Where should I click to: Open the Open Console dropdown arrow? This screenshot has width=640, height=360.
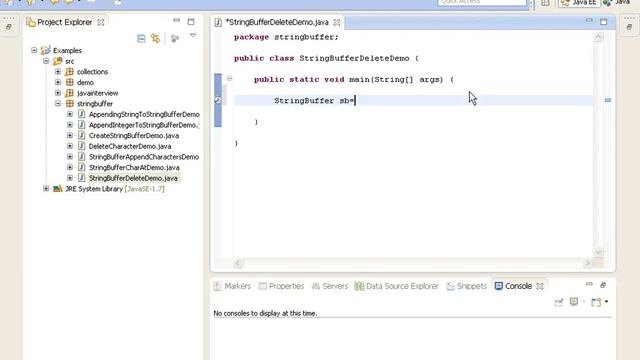(x=607, y=302)
